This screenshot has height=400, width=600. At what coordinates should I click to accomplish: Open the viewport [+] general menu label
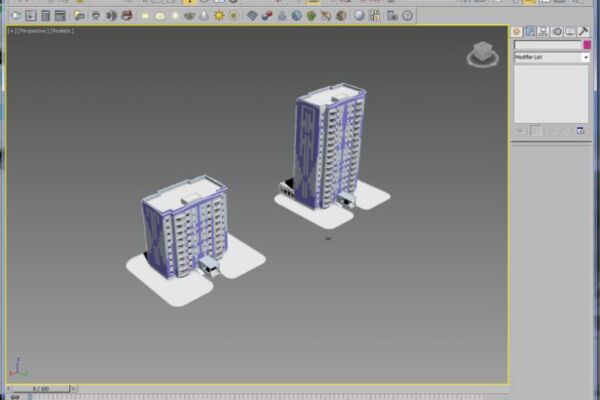11,31
